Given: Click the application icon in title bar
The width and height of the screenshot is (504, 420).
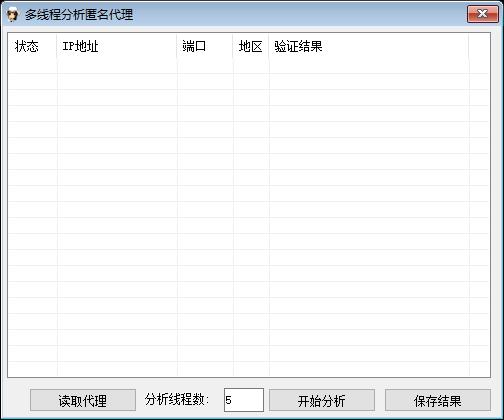Looking at the screenshot, I should [x=13, y=15].
